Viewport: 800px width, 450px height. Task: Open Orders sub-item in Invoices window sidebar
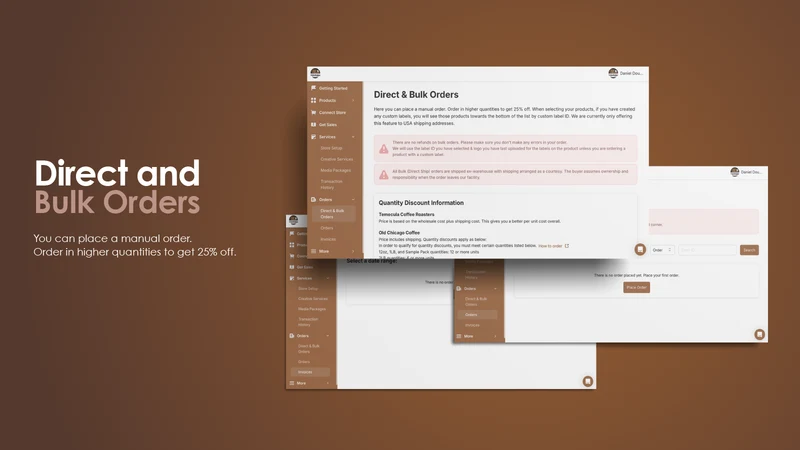[304, 362]
